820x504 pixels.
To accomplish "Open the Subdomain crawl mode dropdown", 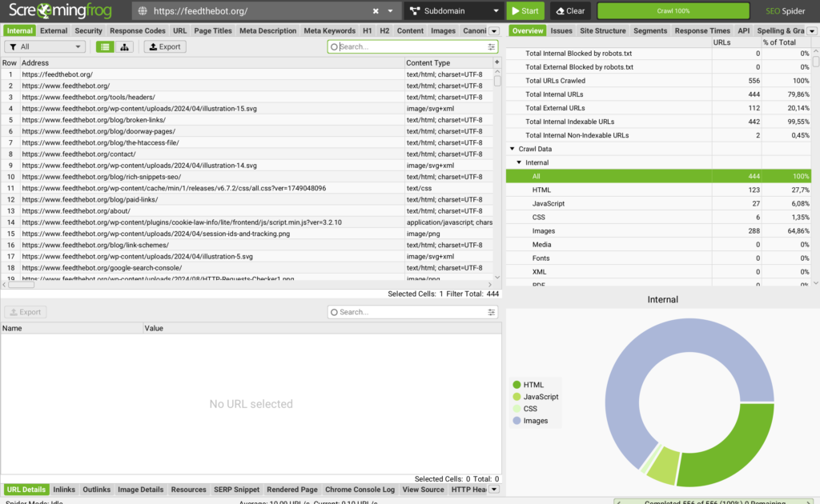I will click(453, 11).
